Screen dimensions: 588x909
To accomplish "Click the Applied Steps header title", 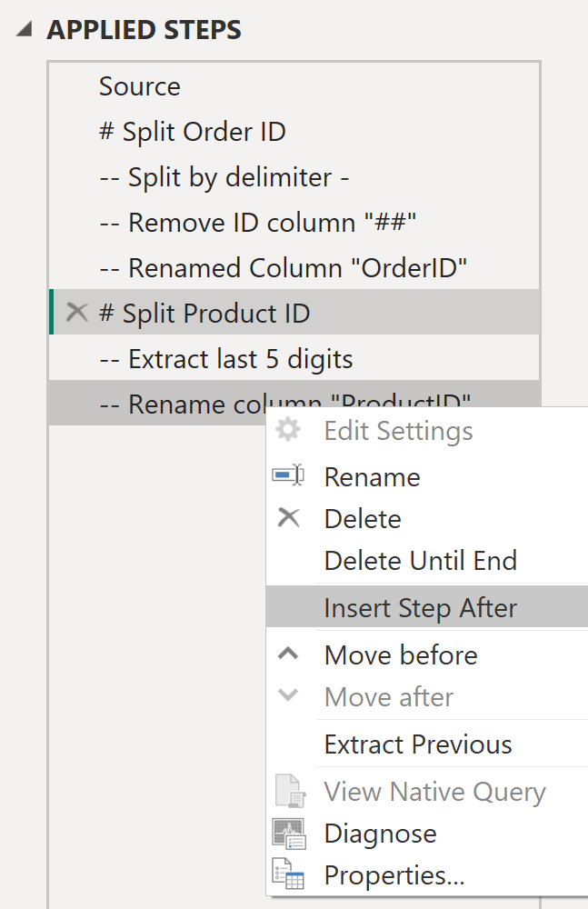I will pos(145,30).
